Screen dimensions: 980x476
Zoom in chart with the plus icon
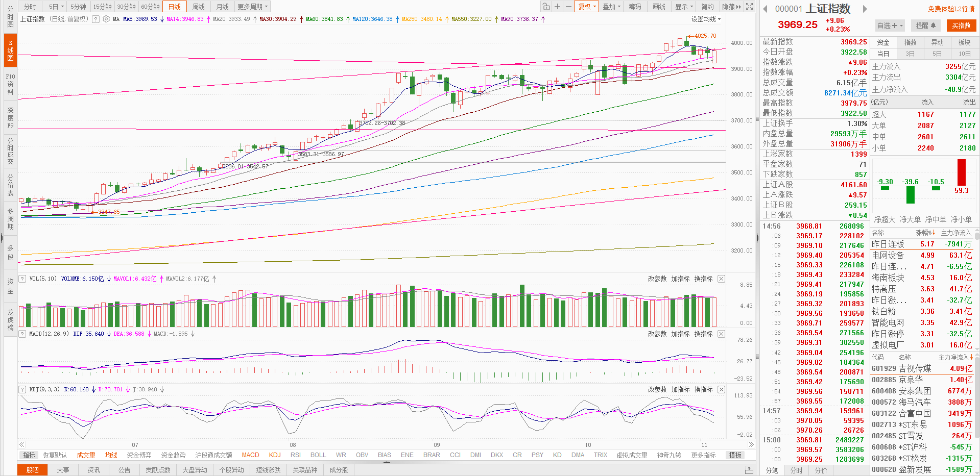pyautogui.click(x=558, y=7)
